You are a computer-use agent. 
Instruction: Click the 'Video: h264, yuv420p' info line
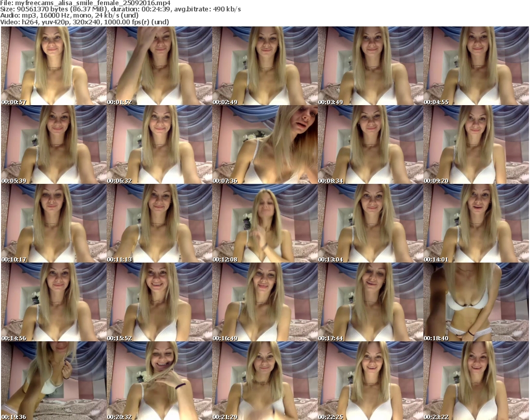point(84,22)
